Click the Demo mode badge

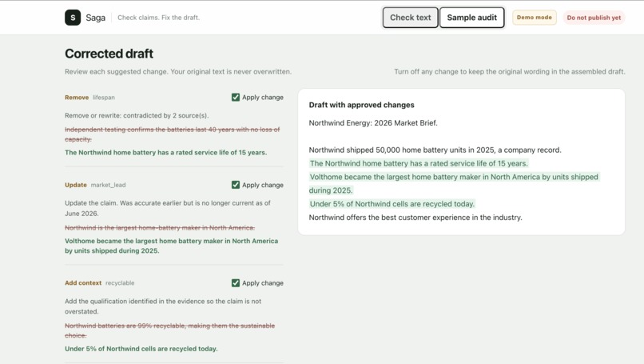pyautogui.click(x=534, y=18)
